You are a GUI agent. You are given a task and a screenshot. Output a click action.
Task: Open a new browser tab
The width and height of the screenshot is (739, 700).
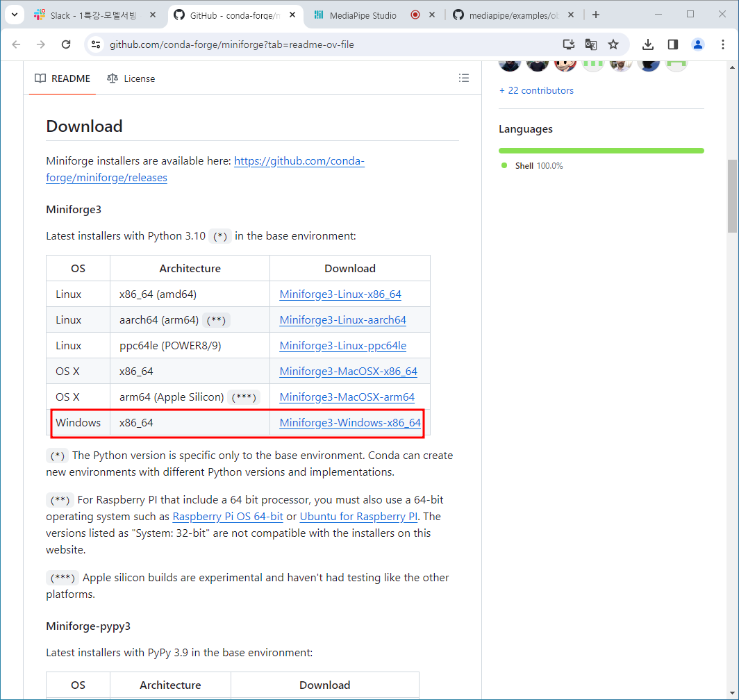pyautogui.click(x=596, y=15)
